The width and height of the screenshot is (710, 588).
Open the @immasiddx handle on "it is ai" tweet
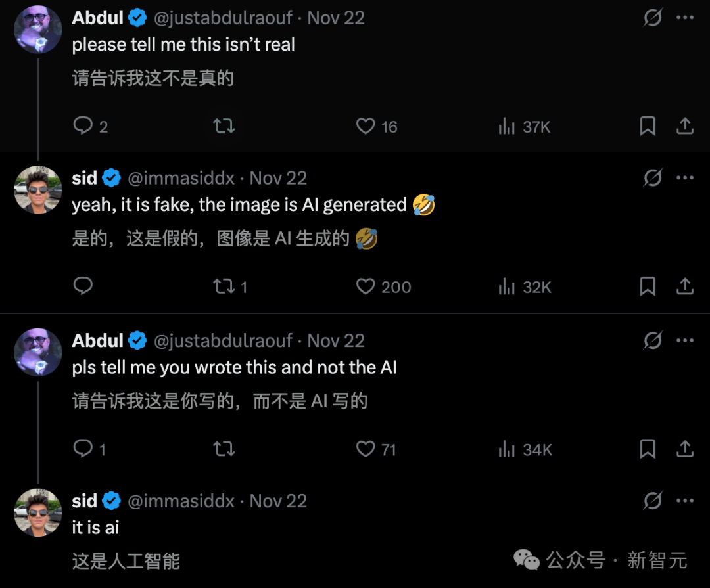(181, 501)
